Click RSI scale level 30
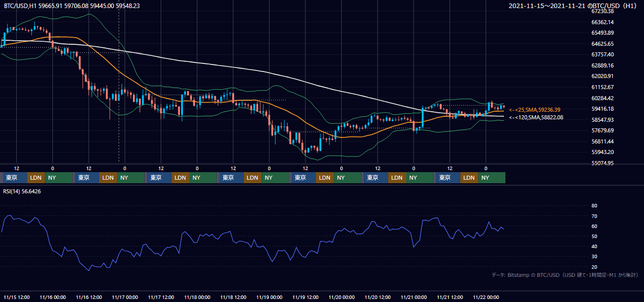Screen dimensions: 644x302 594,257
